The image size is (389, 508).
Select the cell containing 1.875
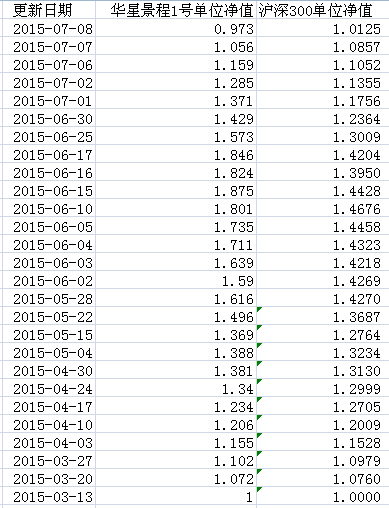click(x=176, y=190)
